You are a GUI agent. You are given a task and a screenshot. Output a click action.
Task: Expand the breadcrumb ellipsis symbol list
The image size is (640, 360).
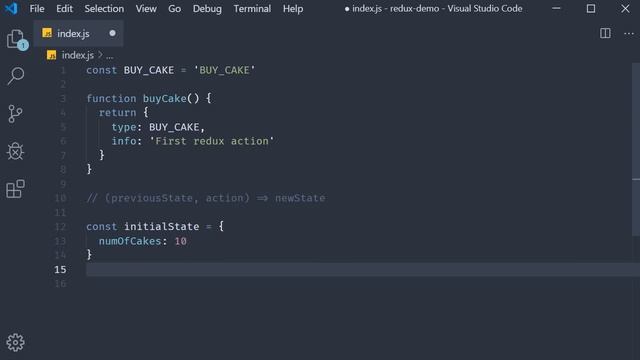pos(110,56)
